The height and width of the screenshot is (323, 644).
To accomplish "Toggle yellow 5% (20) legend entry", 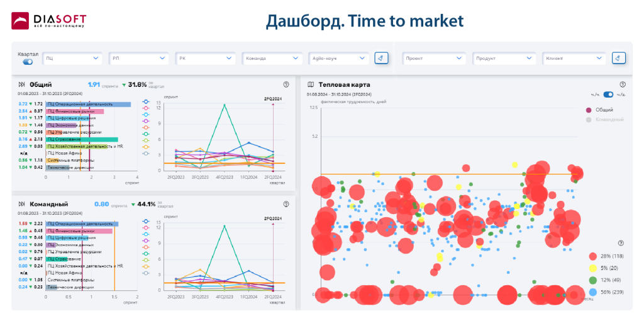I will pyautogui.click(x=604, y=268).
